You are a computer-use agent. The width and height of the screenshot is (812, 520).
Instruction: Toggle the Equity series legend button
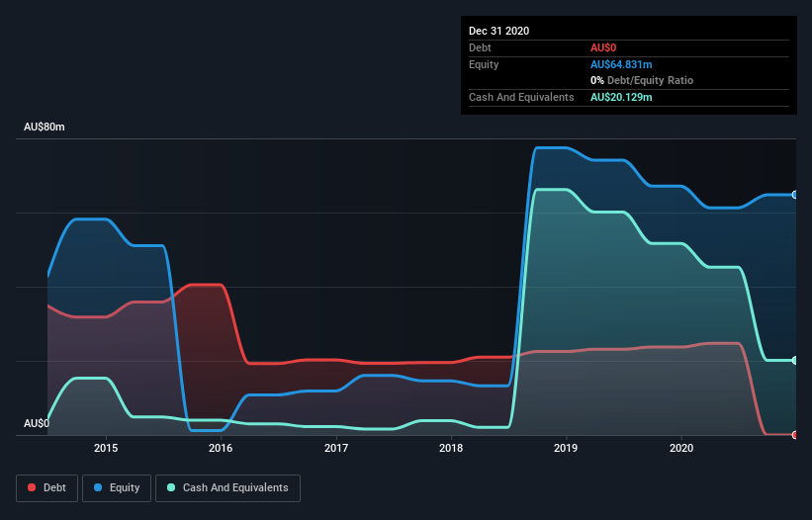tap(117, 488)
